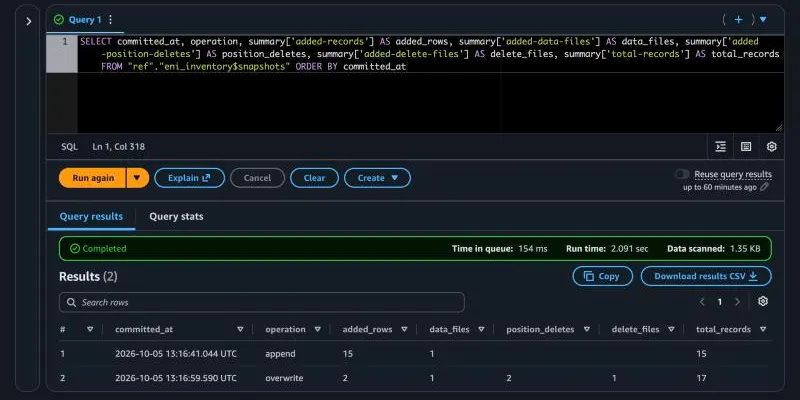Go to previous results page
The height and width of the screenshot is (400, 800).
coord(702,302)
